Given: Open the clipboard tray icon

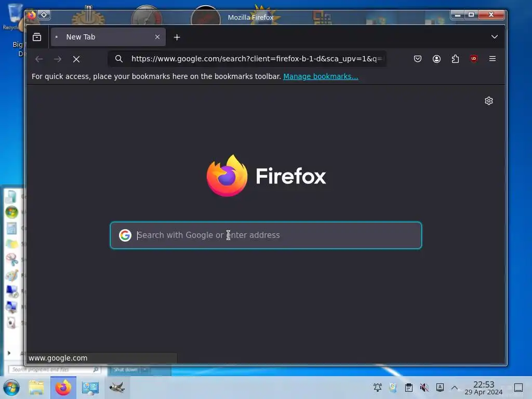Looking at the screenshot, I should (409, 387).
